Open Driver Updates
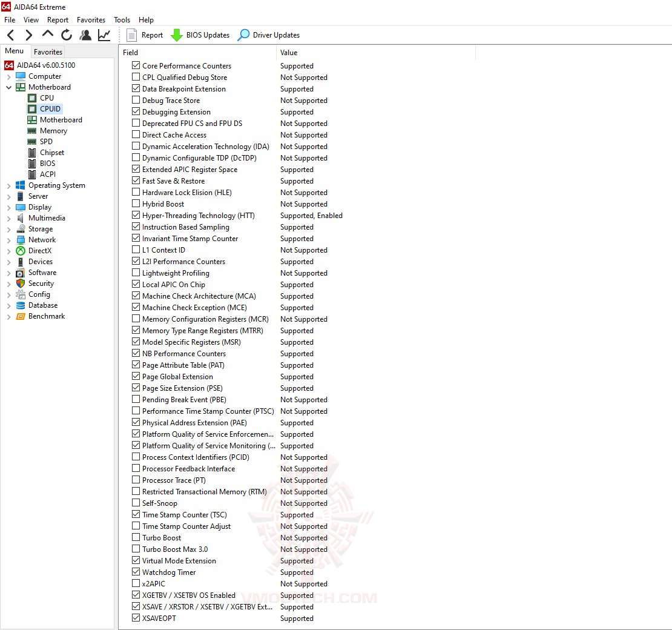672x630 pixels. (x=269, y=35)
